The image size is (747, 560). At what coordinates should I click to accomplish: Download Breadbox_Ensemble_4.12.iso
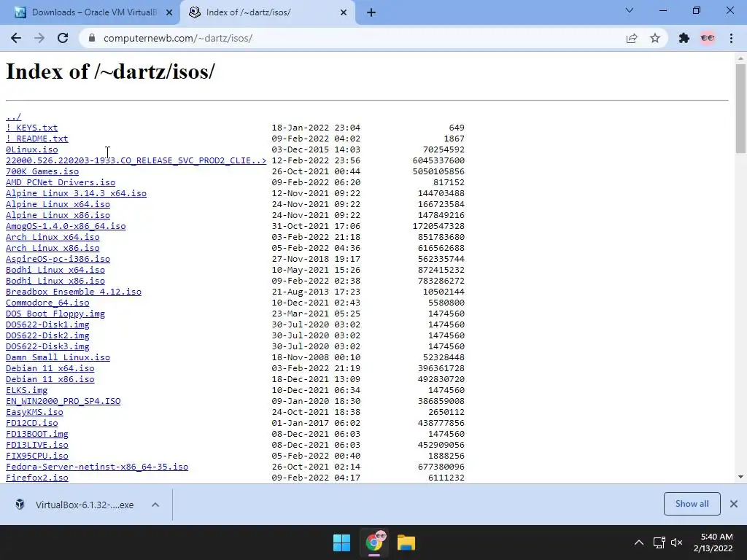click(74, 292)
